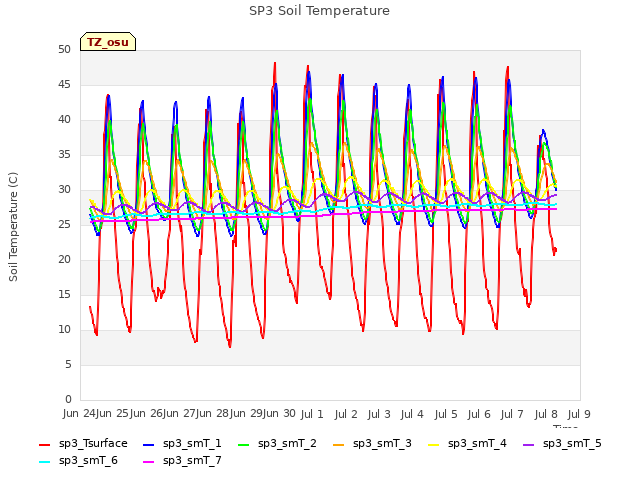Click the purple sp3_smT_5 legend swatch
640x480 pixels.
529,444
